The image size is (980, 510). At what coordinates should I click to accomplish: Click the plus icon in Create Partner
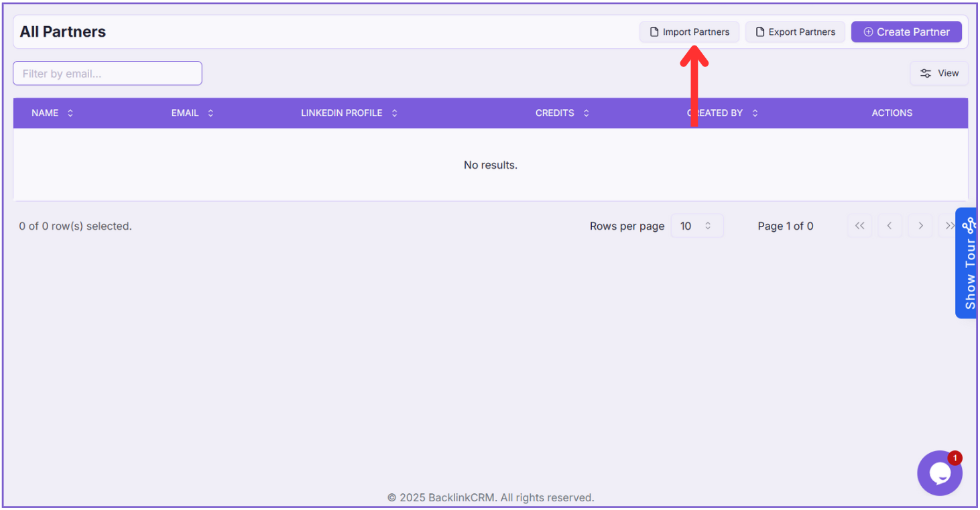click(x=868, y=32)
